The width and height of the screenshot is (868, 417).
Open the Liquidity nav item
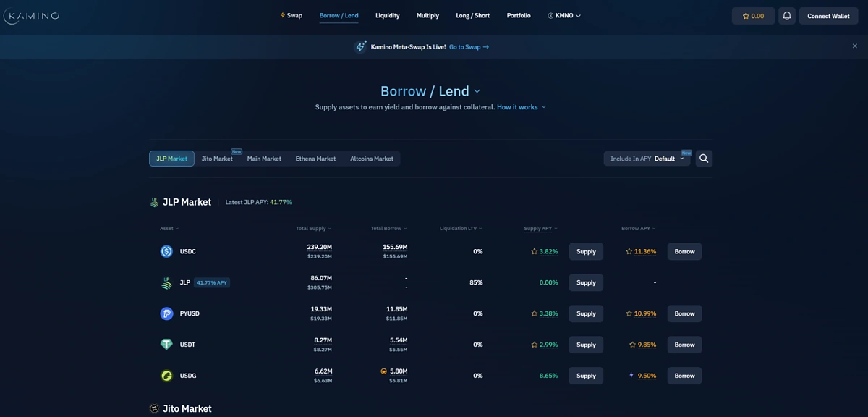[387, 15]
